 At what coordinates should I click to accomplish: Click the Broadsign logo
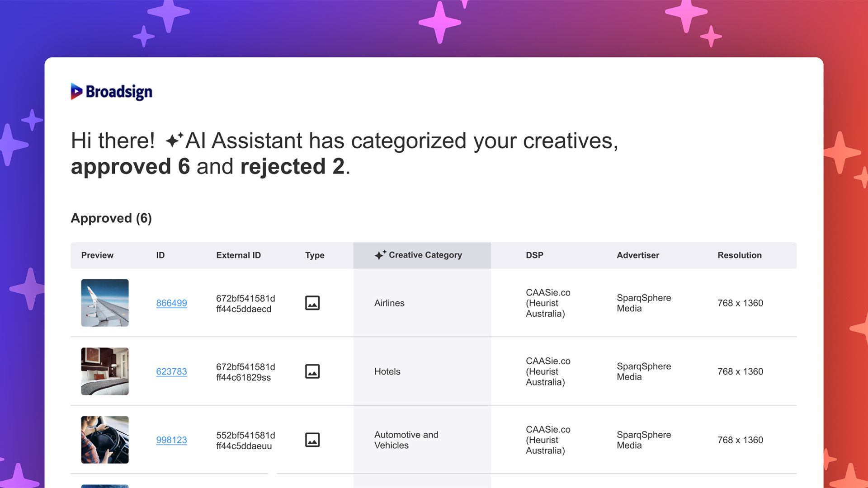[x=112, y=92]
